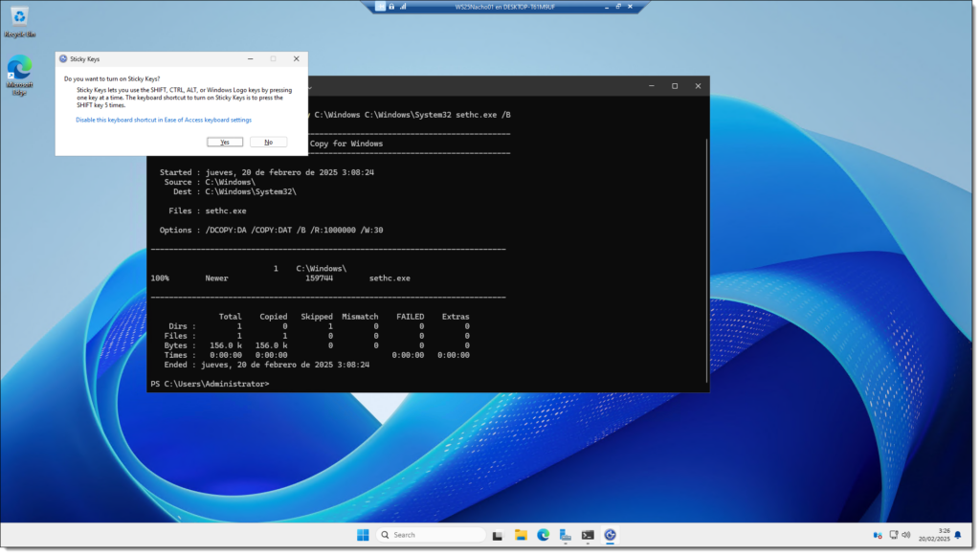Click No in Sticky Keys dialog
The height and width of the screenshot is (555, 980).
click(x=269, y=143)
